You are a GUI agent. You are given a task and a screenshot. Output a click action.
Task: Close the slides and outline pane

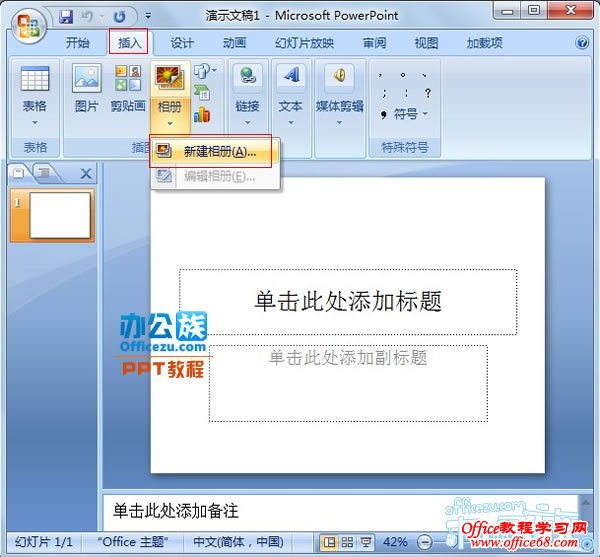click(86, 174)
